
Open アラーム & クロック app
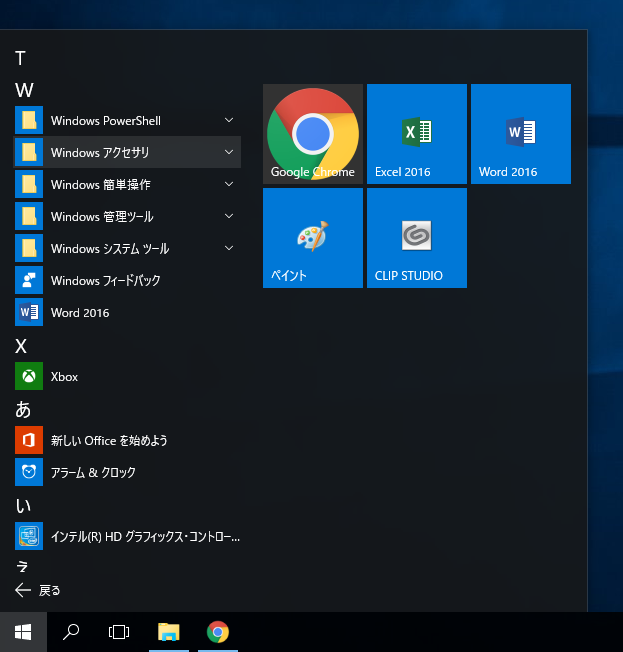[92, 472]
